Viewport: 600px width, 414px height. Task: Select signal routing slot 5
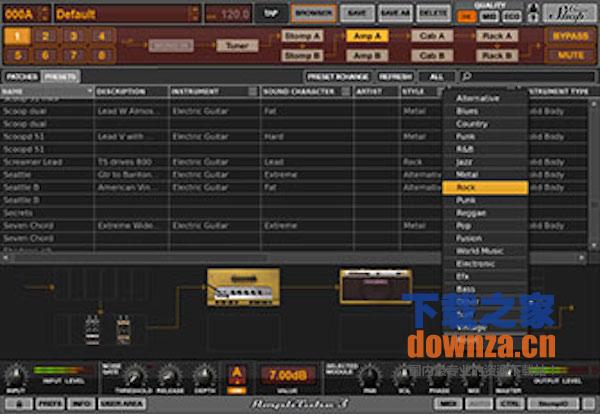(x=17, y=55)
